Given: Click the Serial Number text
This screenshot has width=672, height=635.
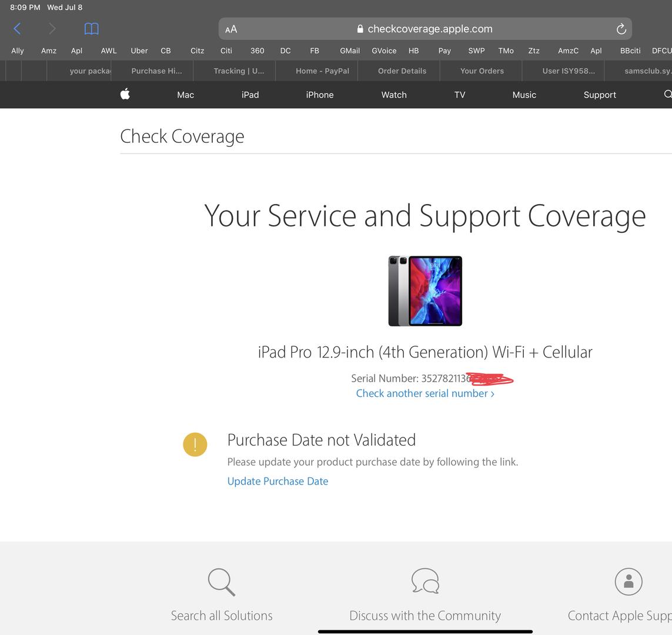Looking at the screenshot, I should (x=432, y=378).
